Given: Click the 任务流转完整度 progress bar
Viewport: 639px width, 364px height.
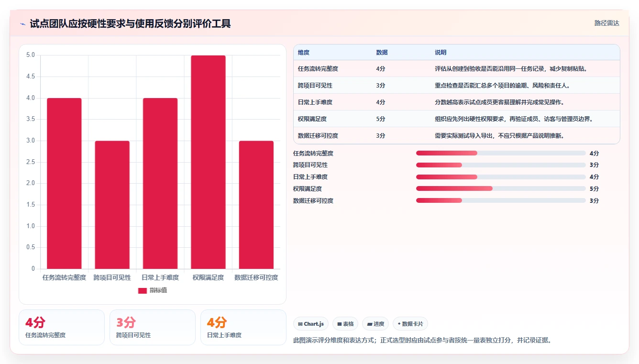Looking at the screenshot, I should pyautogui.click(x=501, y=153).
